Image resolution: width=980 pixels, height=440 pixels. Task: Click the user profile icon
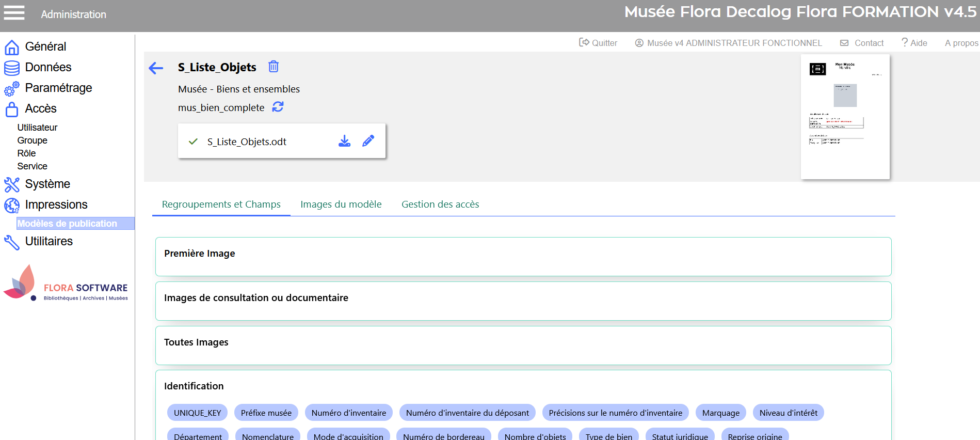pos(639,43)
